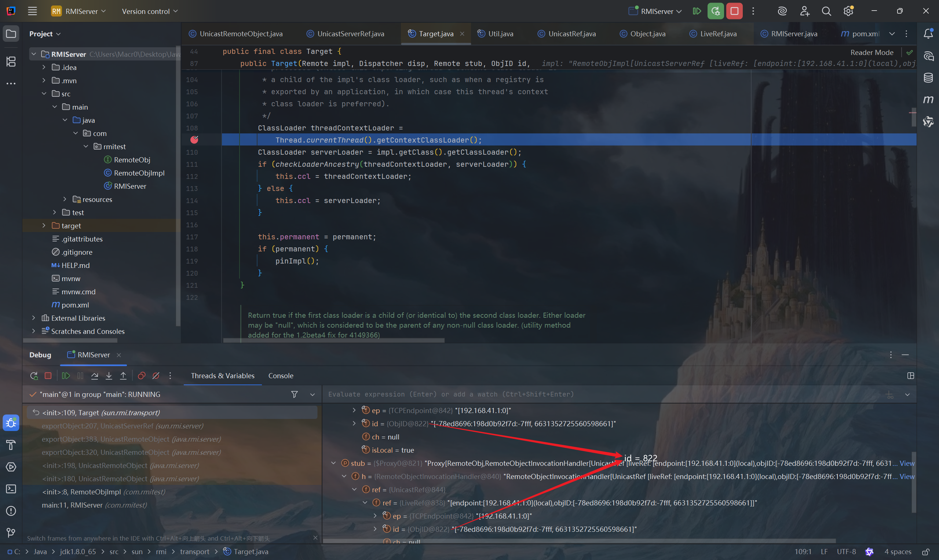Expand the .idea folder
This screenshot has height=560, width=939.
[44, 67]
